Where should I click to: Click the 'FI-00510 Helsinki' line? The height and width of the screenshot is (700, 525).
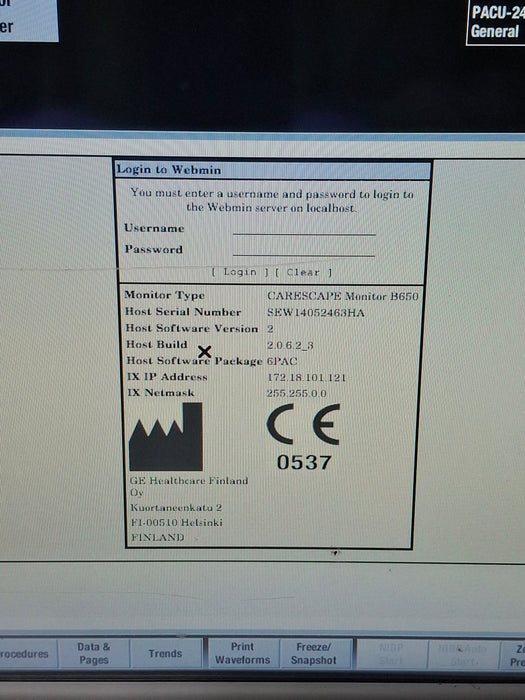coord(176,522)
